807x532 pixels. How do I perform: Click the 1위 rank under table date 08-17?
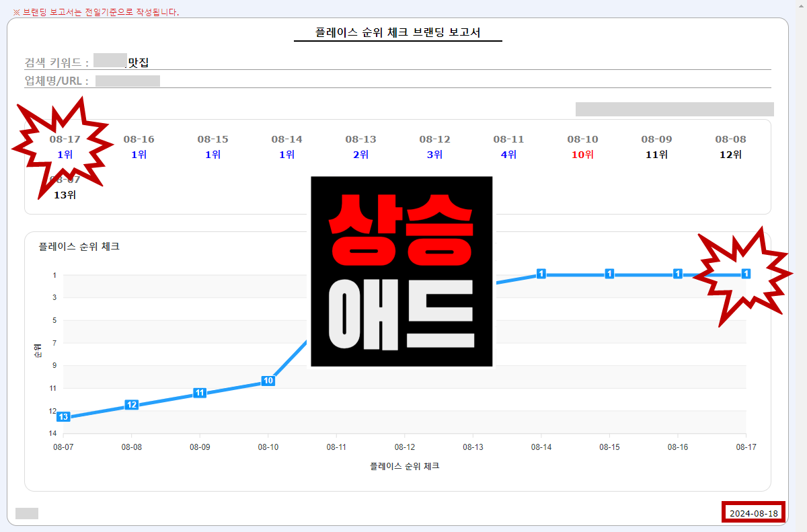tap(65, 155)
